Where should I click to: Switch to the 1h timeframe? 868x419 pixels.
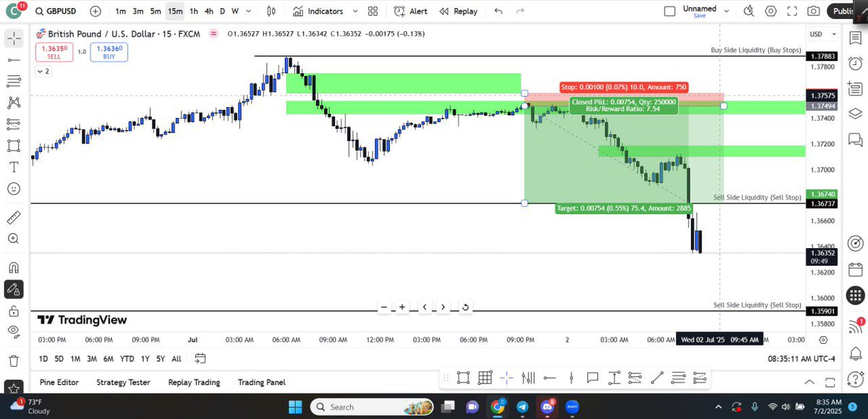pos(194,12)
